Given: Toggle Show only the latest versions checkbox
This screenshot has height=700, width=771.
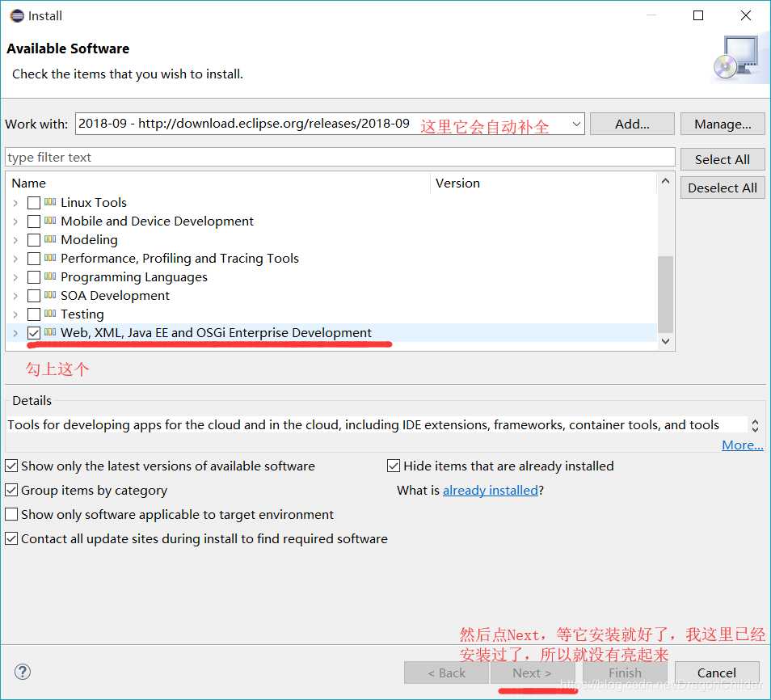Looking at the screenshot, I should pos(11,466).
